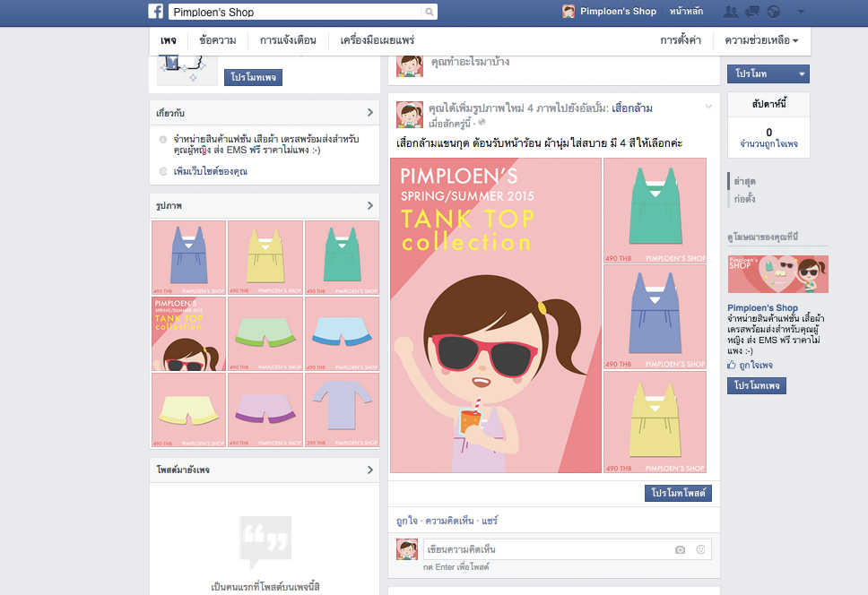Viewport: 868px width, 595px height.
Task: Open post options chevron on tank top post
Action: 708,107
